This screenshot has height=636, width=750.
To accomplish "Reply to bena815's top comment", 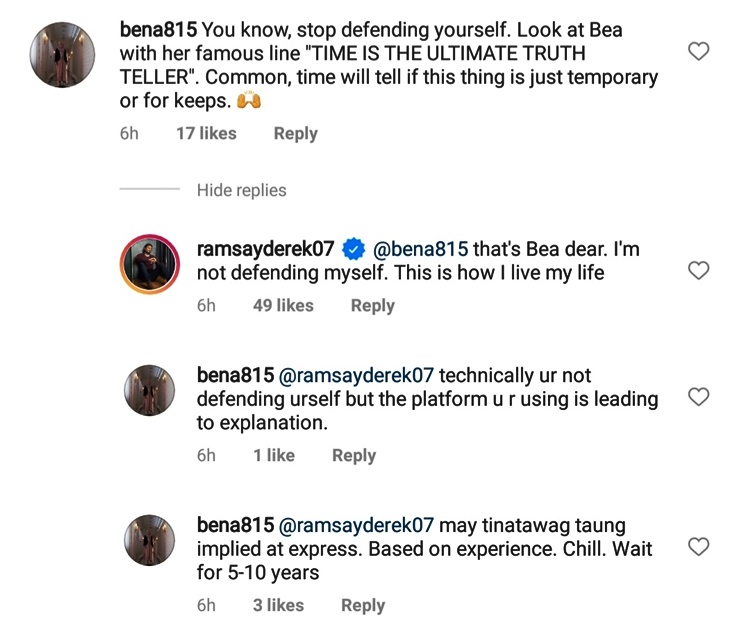I will click(x=295, y=133).
